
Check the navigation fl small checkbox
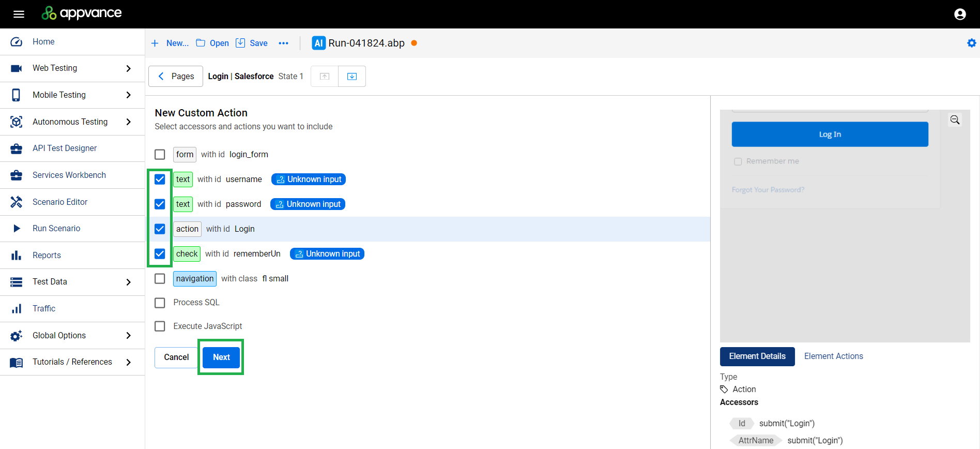click(160, 279)
